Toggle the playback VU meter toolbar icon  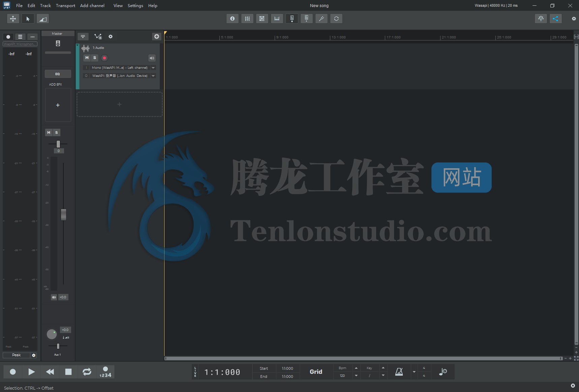point(306,19)
